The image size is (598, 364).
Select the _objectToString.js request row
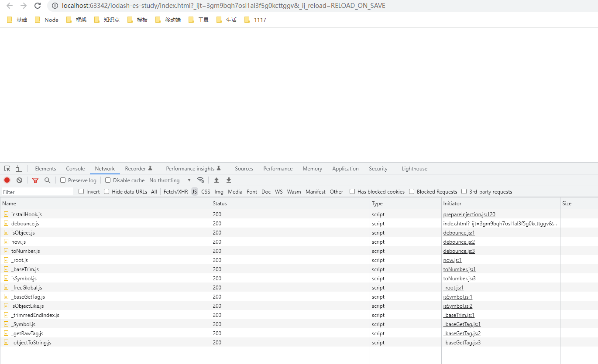point(299,343)
